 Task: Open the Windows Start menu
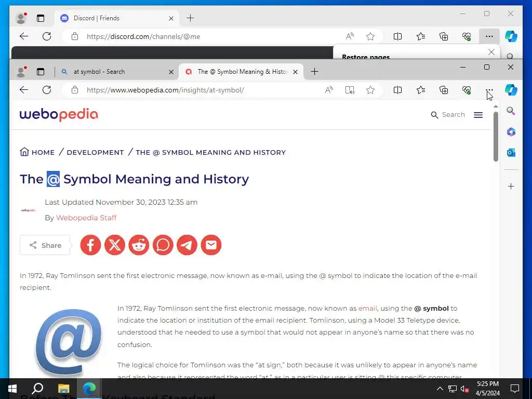(x=12, y=389)
